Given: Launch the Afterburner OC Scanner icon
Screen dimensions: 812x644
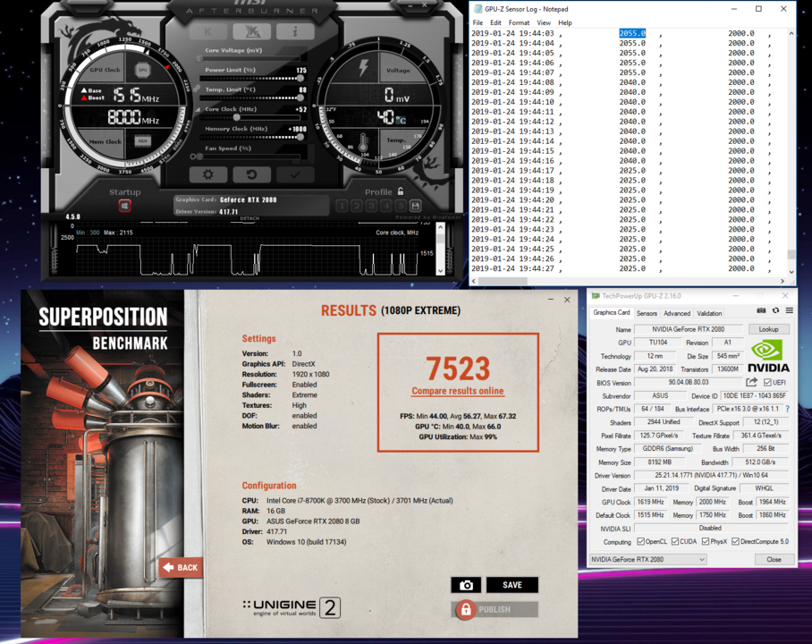Looking at the screenshot, I should tap(252, 31).
